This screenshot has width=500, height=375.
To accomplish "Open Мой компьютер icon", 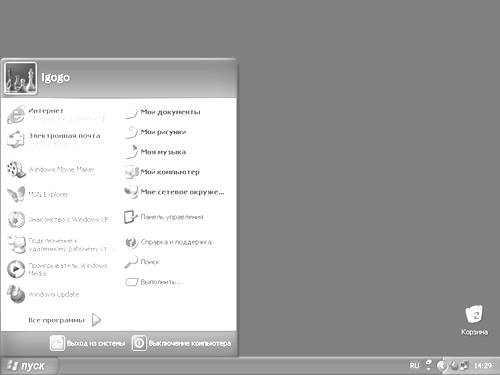I will (131, 172).
